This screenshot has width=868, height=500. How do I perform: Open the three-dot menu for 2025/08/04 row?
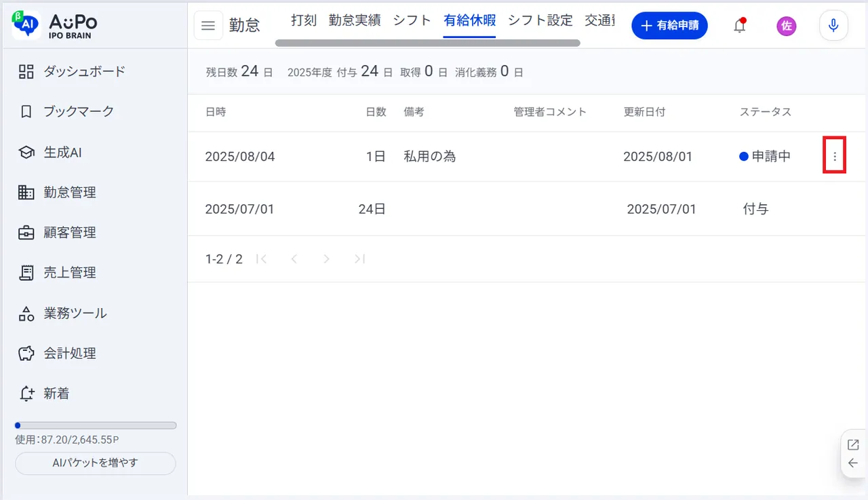point(835,156)
